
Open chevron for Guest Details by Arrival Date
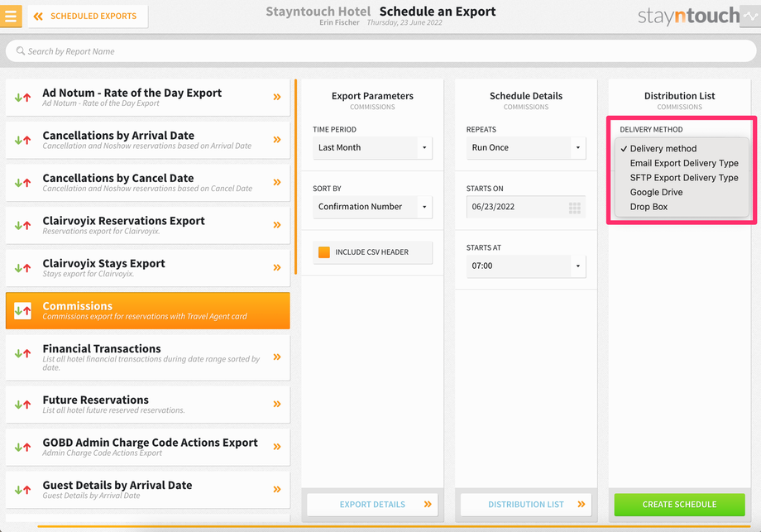tap(277, 489)
